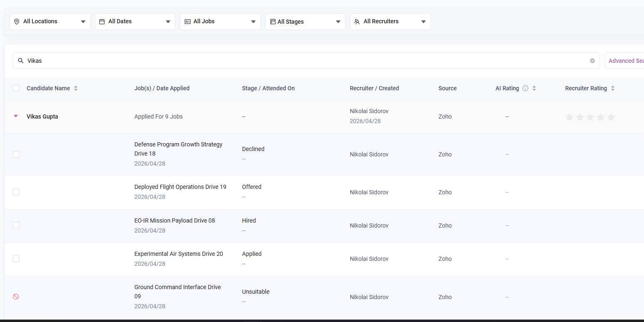Click Applied For 9 Jobs text
The width and height of the screenshot is (644, 322).
(x=159, y=116)
